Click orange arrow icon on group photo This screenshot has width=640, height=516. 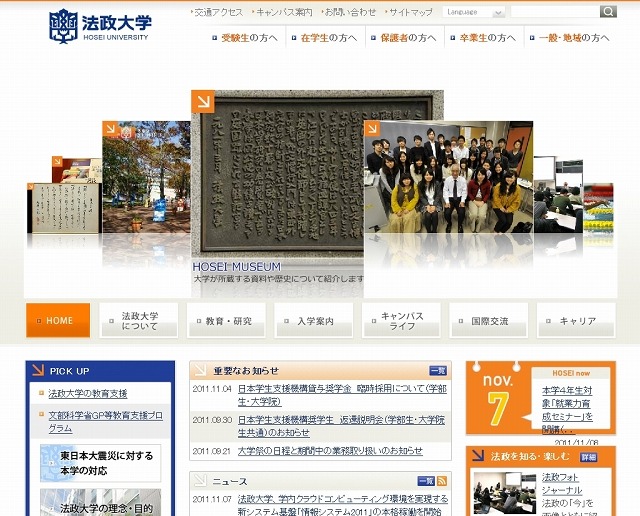pyautogui.click(x=372, y=129)
